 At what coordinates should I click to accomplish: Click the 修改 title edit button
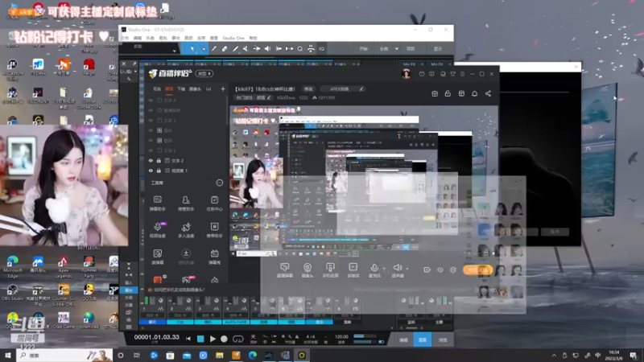coord(308,88)
